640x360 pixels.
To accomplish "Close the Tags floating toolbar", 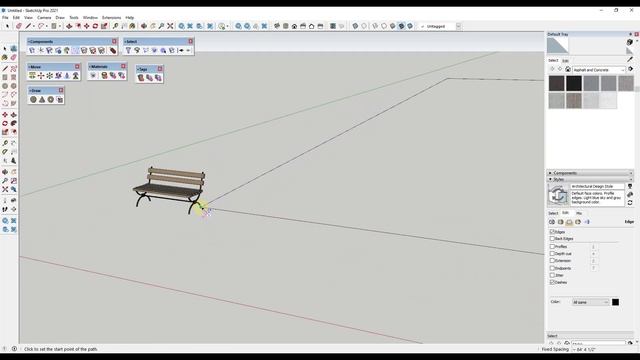I will pos(160,69).
